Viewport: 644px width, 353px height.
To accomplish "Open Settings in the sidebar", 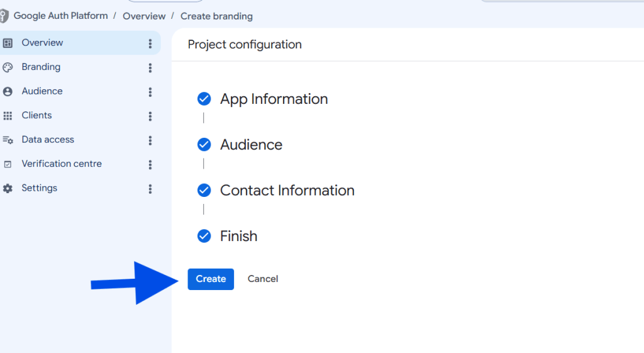I will pos(40,188).
